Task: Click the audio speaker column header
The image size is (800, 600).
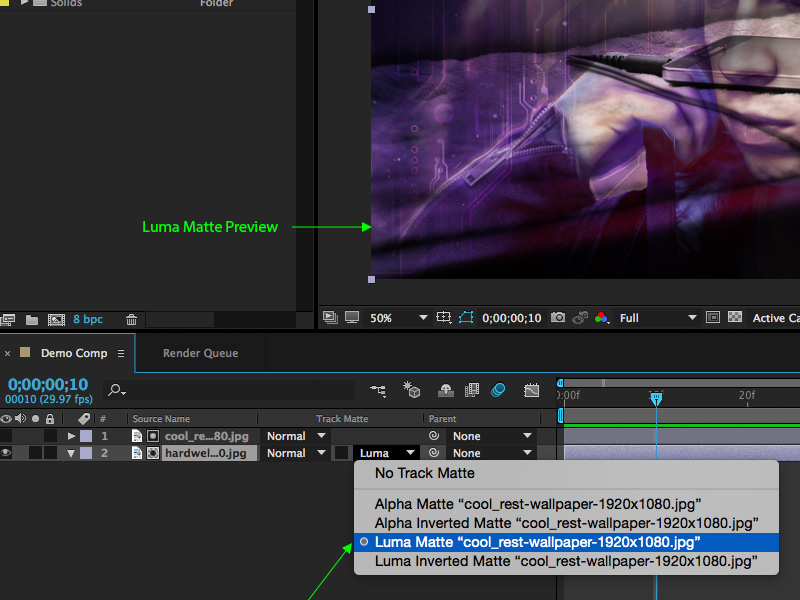Action: point(20,418)
